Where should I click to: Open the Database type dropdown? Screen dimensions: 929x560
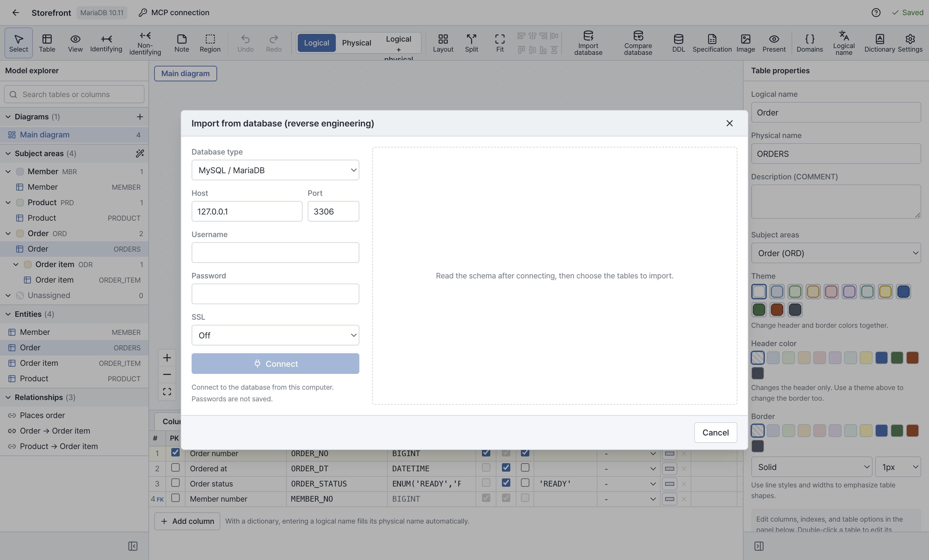pyautogui.click(x=275, y=170)
